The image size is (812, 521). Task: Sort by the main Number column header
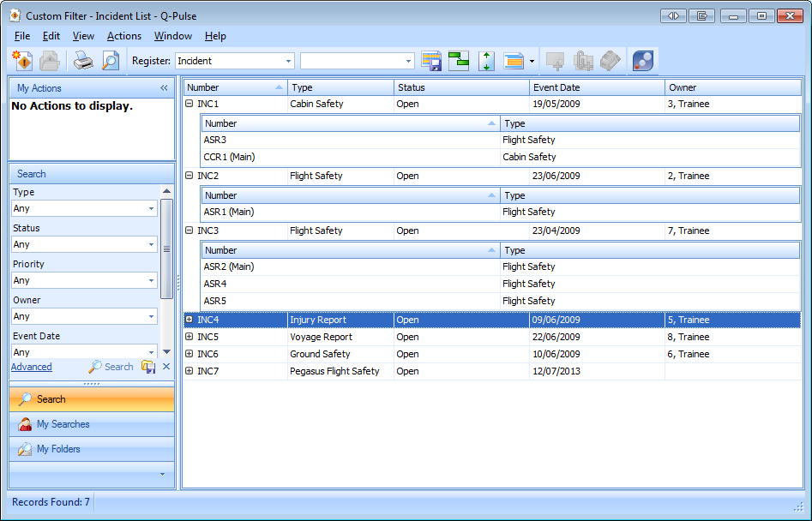point(236,87)
